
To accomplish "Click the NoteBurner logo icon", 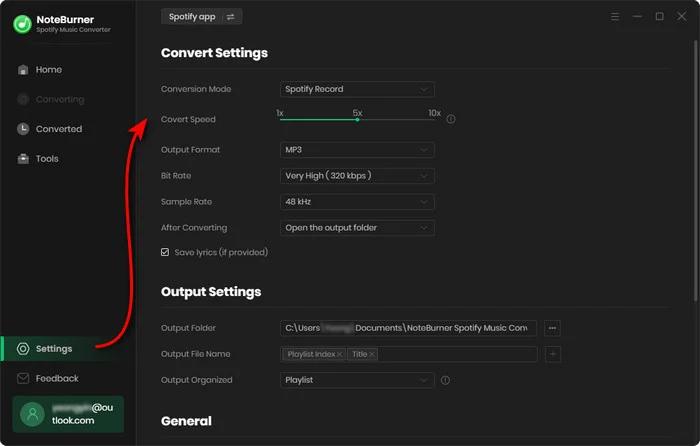I will (x=22, y=24).
